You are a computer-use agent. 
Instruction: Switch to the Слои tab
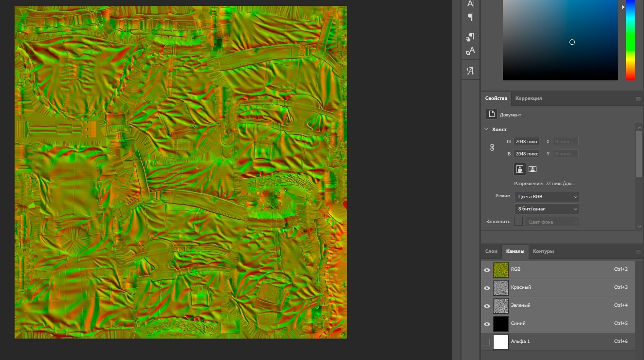tap(491, 251)
